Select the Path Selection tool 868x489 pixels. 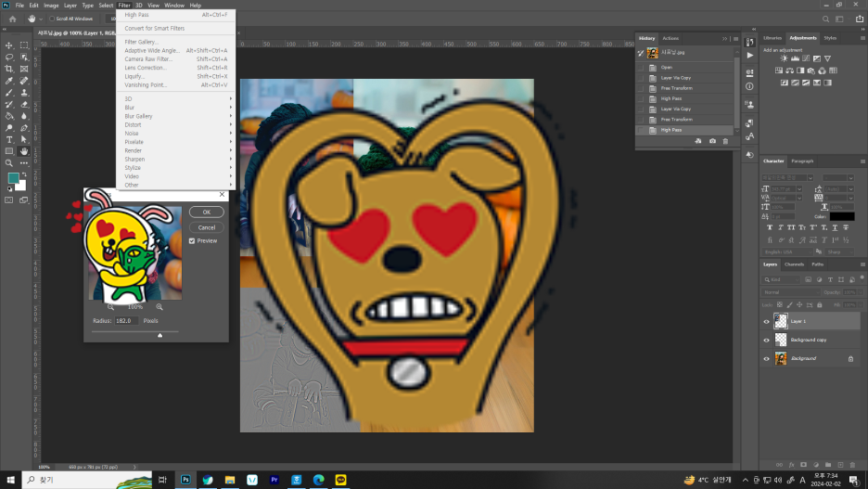(x=24, y=139)
